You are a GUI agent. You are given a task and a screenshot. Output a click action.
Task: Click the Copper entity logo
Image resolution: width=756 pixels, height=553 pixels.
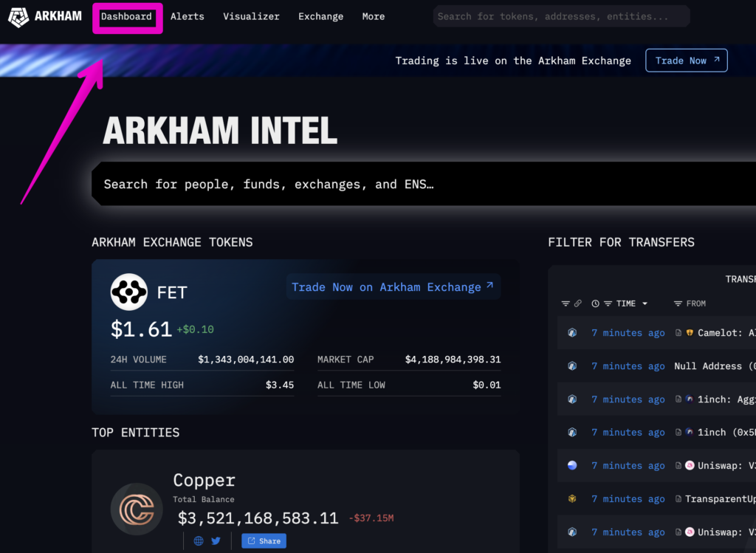pos(137,509)
